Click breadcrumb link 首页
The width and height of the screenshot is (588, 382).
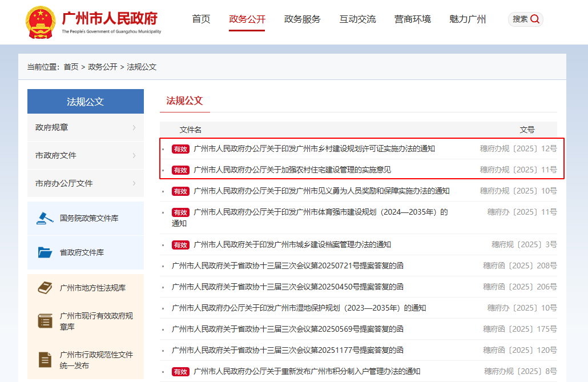pyautogui.click(x=71, y=67)
